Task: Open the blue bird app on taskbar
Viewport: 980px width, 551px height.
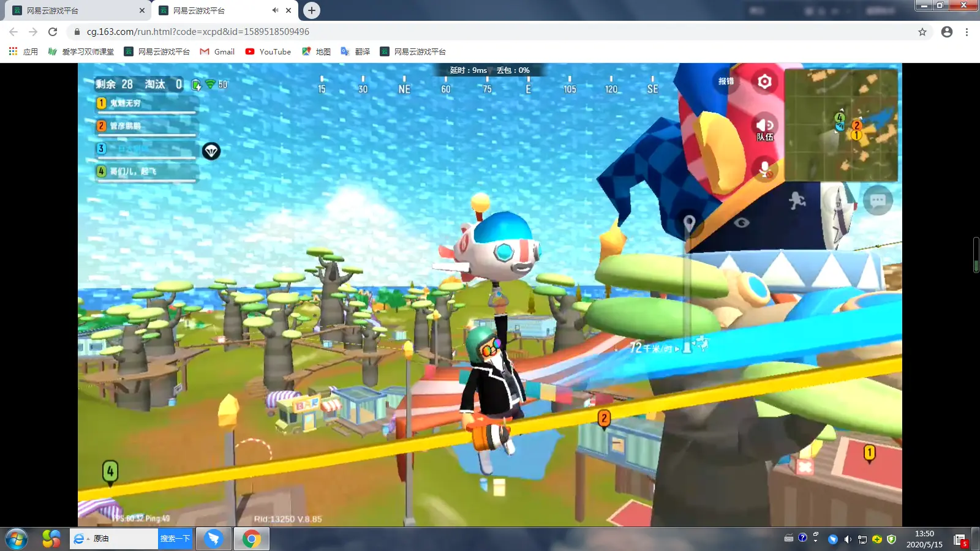Action: (x=214, y=539)
